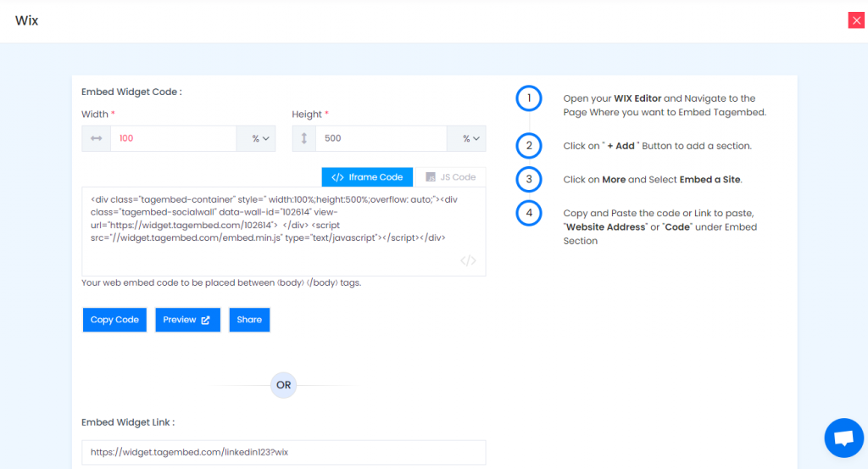Click the 'Select Embed a Site' instruction text
868x469 pixels.
coord(653,180)
